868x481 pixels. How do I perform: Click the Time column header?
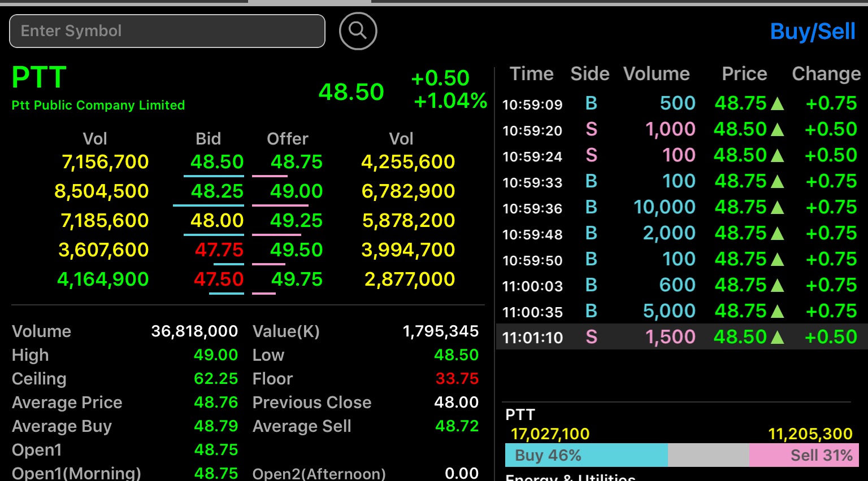532,74
